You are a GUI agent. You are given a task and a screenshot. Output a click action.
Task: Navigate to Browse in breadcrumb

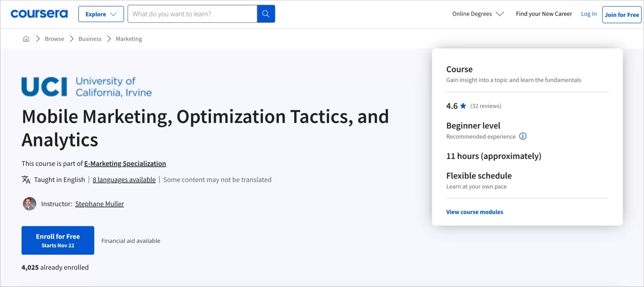click(54, 39)
